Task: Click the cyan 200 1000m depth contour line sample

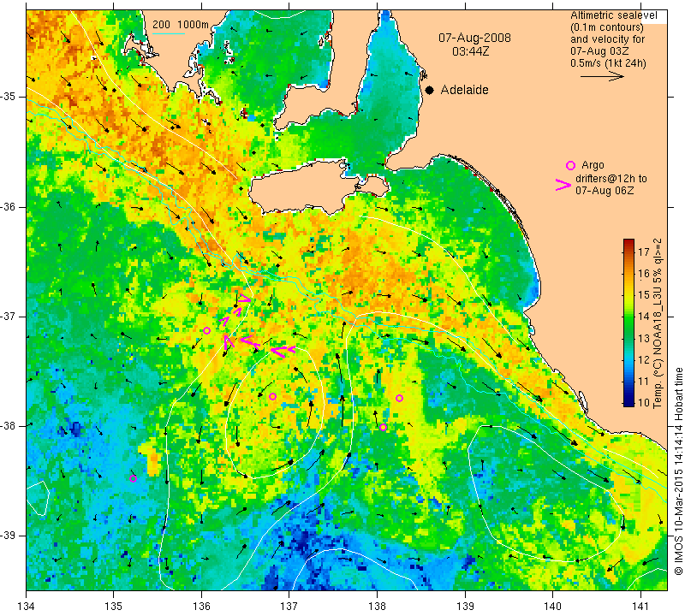Action: [x=169, y=33]
